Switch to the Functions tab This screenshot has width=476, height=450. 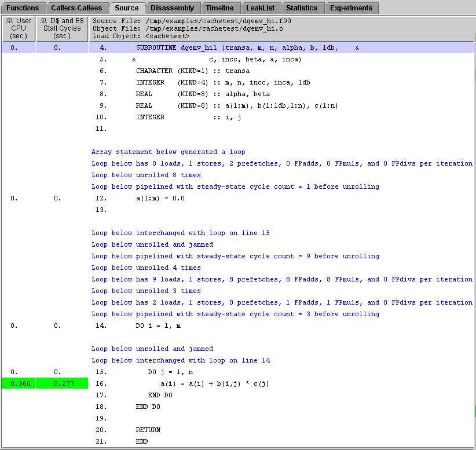(23, 8)
